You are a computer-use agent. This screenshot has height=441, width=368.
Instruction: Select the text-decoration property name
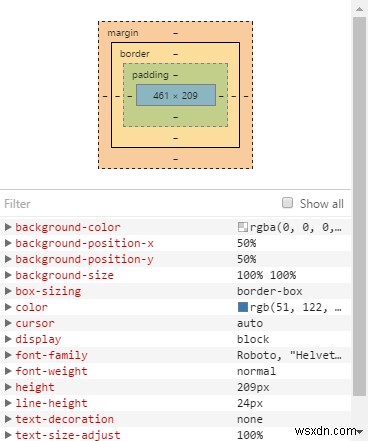(x=64, y=419)
